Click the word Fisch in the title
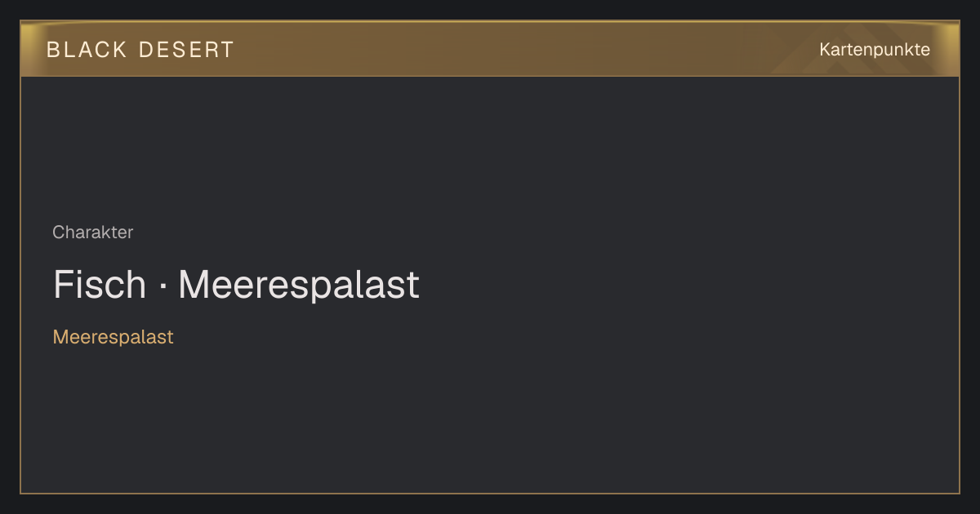The image size is (980, 514). tap(100, 285)
